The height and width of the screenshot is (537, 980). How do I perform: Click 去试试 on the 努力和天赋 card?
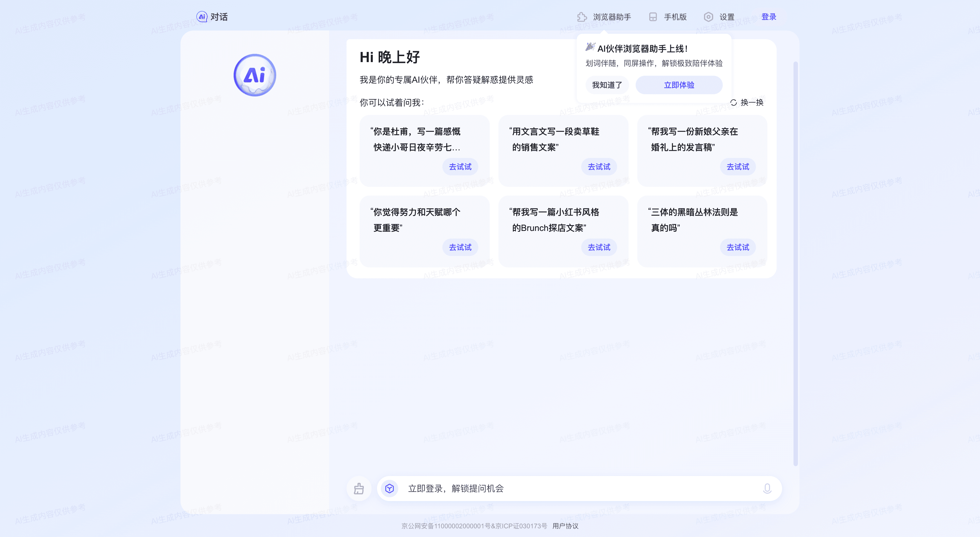click(x=460, y=247)
